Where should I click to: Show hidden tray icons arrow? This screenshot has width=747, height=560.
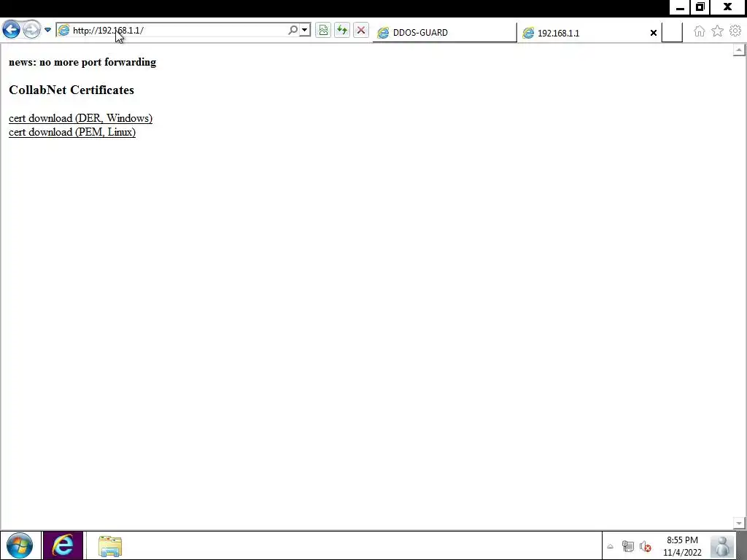611,546
